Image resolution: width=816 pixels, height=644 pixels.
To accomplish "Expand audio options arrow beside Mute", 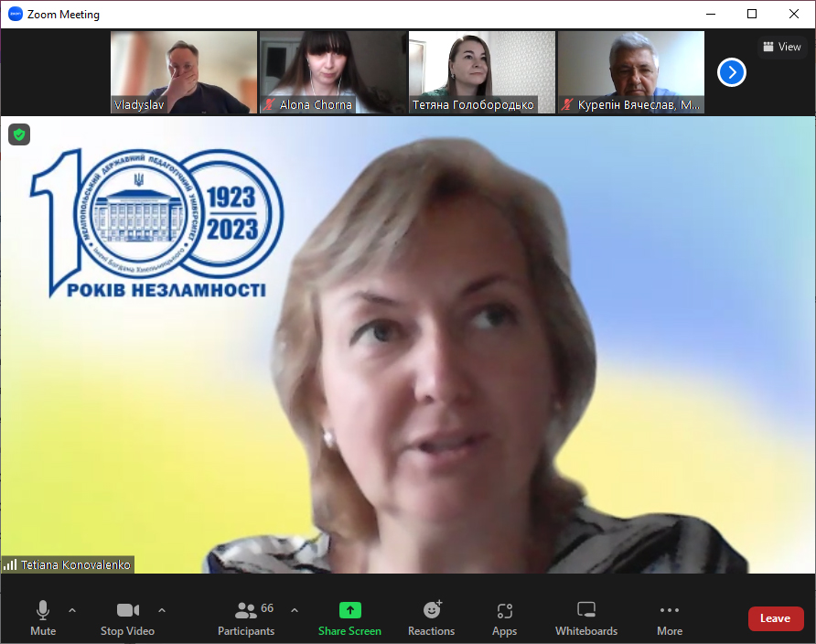I will click(72, 610).
